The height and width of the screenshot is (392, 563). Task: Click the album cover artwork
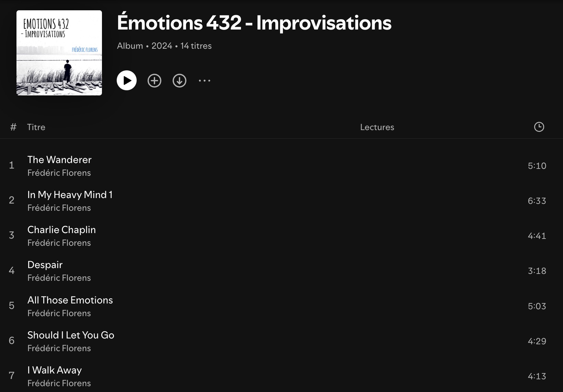pos(59,53)
